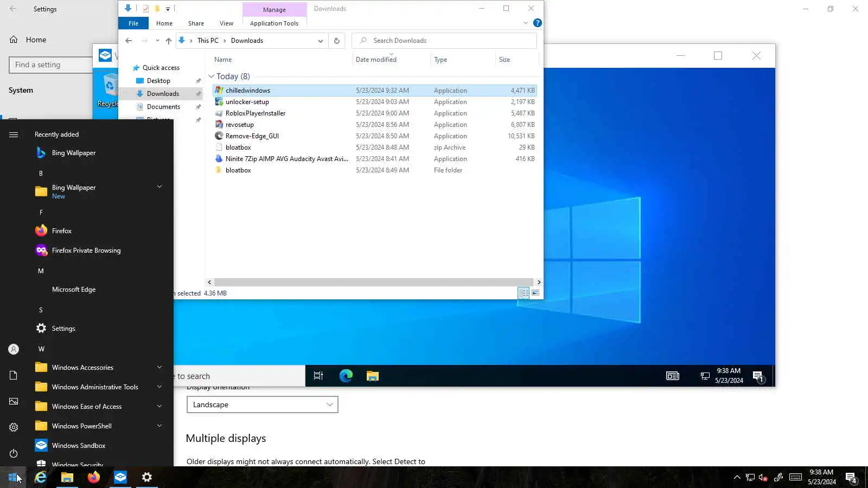
Task: Click the right arrow of Explorer's horizontal scrollbar
Action: click(539, 282)
